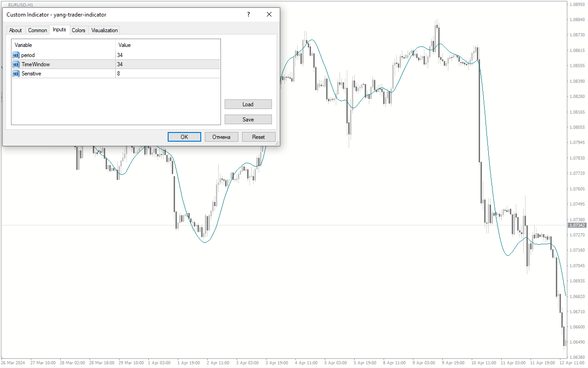Click the 5 Apr 03:00 time label
The image size is (588, 368).
click(336, 363)
